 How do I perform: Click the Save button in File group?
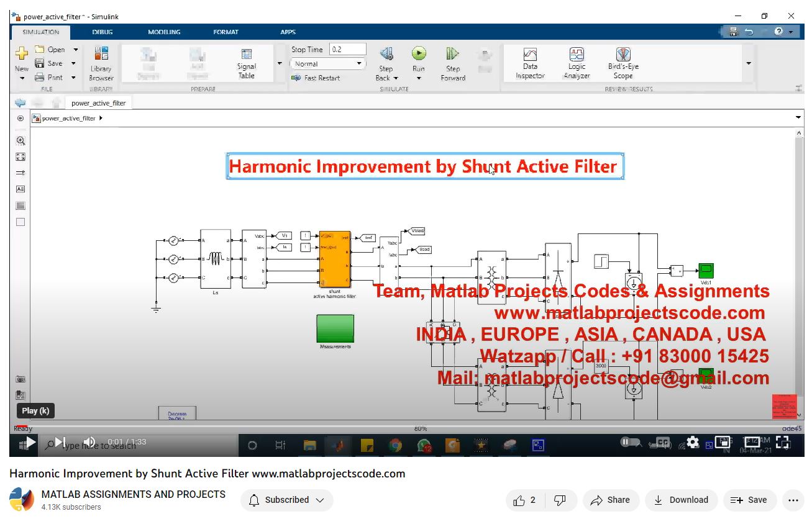[49, 63]
